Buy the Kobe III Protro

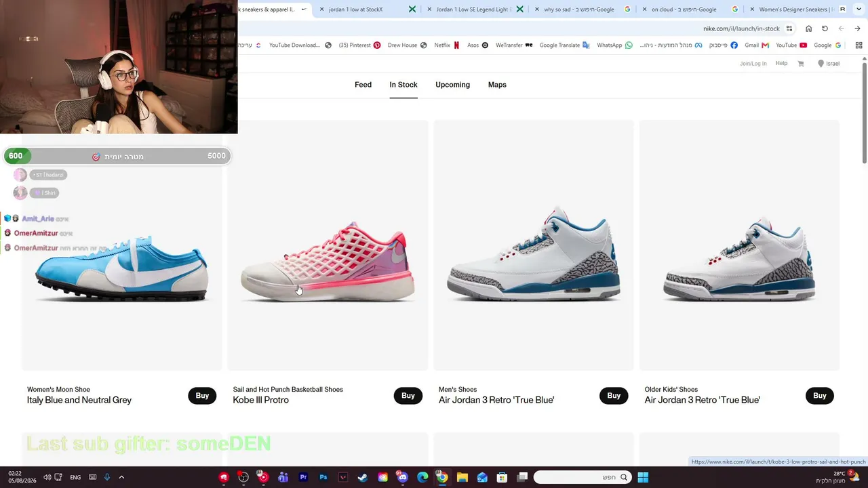[408, 396]
